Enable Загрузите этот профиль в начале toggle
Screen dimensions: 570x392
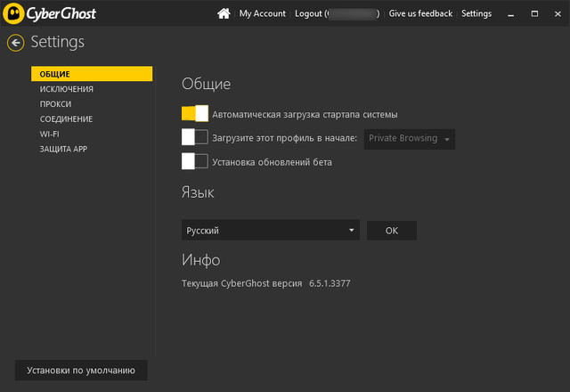click(x=194, y=138)
